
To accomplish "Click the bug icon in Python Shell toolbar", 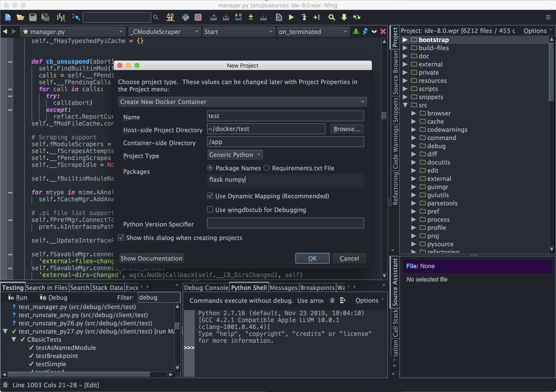I will click(332, 300).
